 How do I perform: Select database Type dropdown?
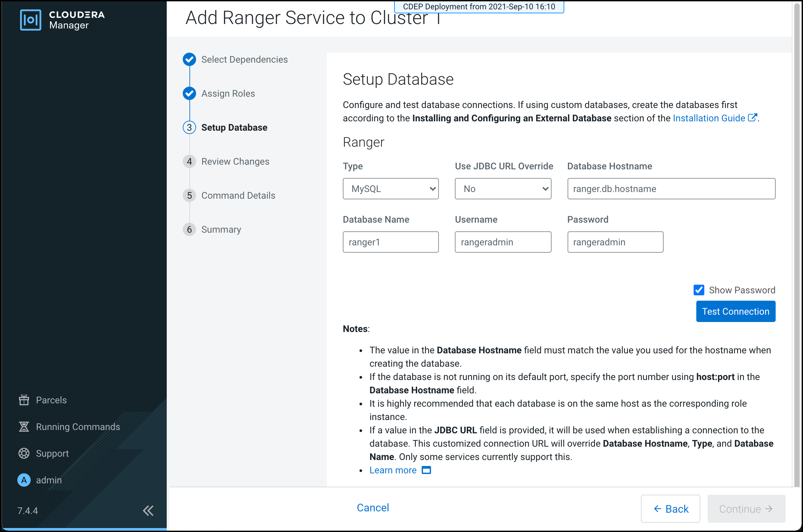coord(390,188)
